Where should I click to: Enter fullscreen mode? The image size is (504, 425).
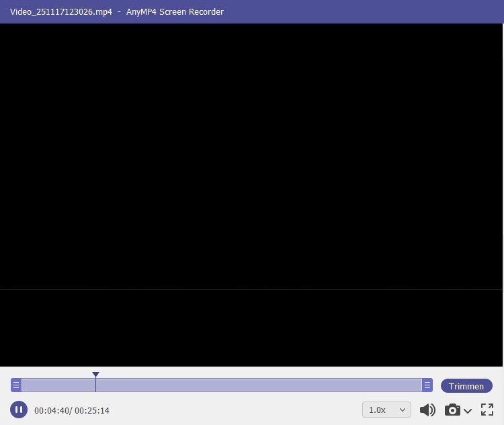(x=487, y=410)
